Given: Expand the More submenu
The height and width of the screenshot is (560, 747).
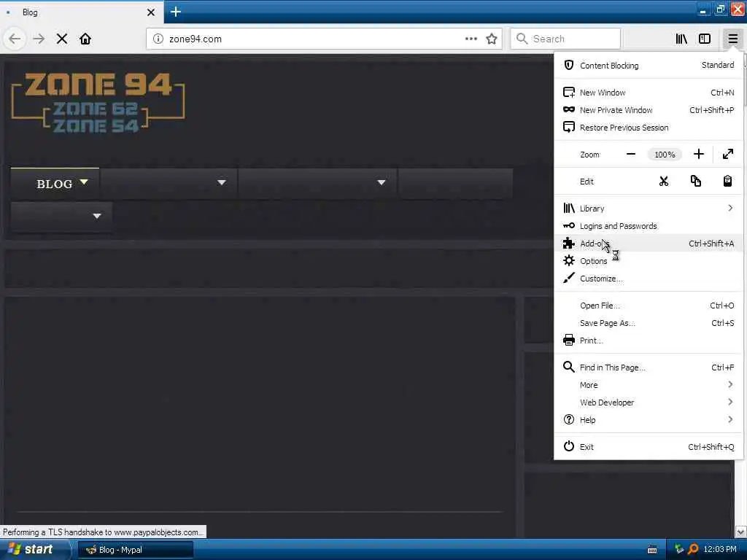Looking at the screenshot, I should click(x=649, y=385).
